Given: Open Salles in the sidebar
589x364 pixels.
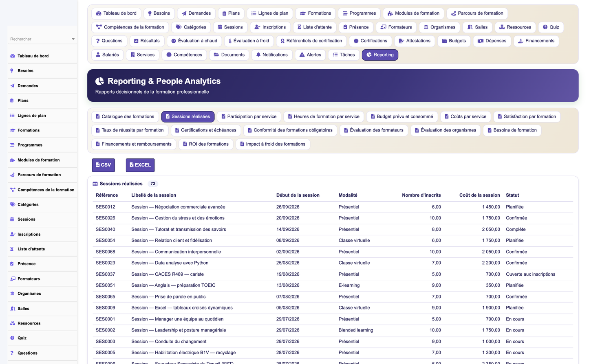Looking at the screenshot, I should 42,309.
